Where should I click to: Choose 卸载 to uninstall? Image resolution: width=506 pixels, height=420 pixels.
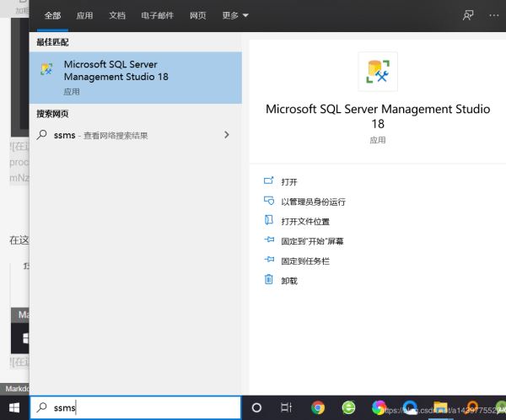(x=289, y=281)
